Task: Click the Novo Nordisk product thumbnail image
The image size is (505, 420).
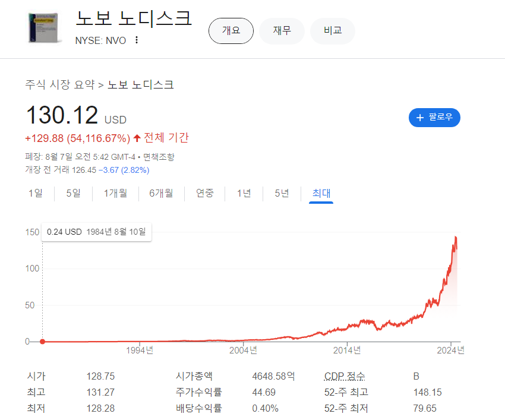Action: tap(44, 28)
